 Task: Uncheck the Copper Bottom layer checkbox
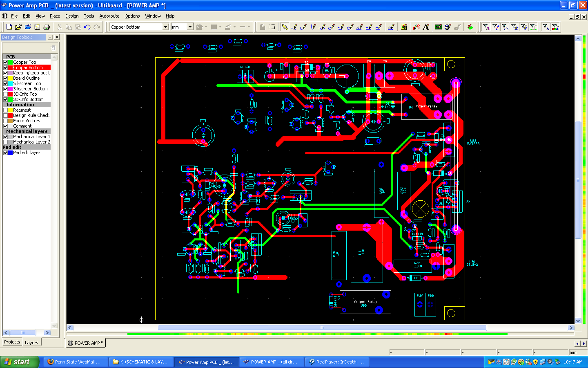(x=6, y=67)
